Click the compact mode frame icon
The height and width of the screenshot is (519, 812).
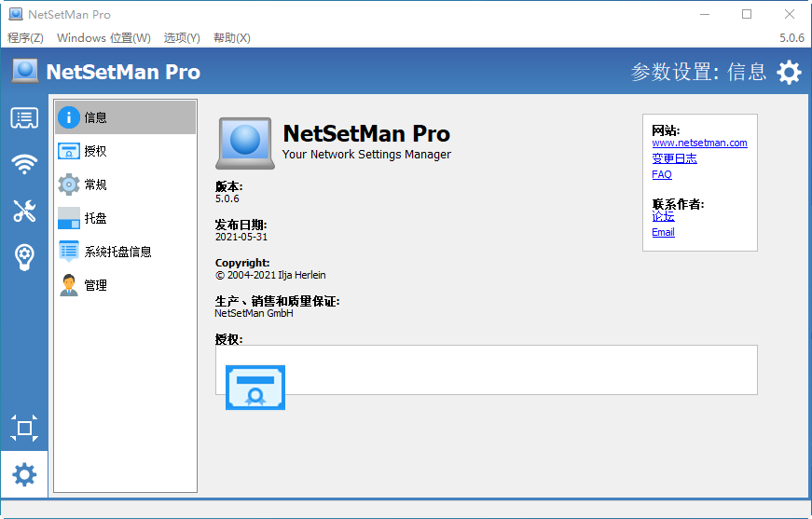point(24,428)
